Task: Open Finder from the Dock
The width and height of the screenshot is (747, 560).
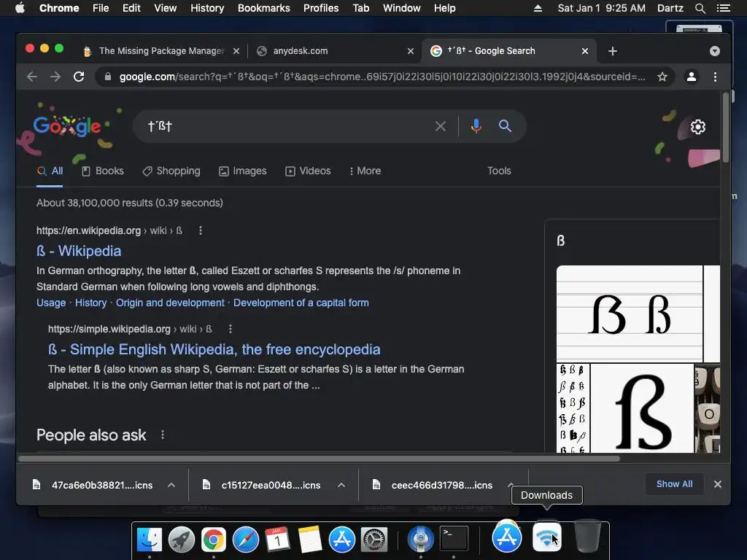Action: 149,540
